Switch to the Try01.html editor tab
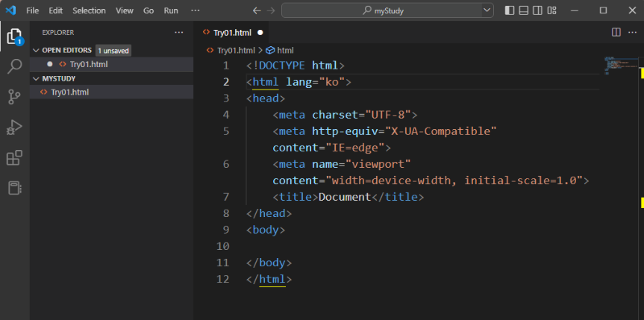Screen dimensions: 644x320 click(232, 33)
